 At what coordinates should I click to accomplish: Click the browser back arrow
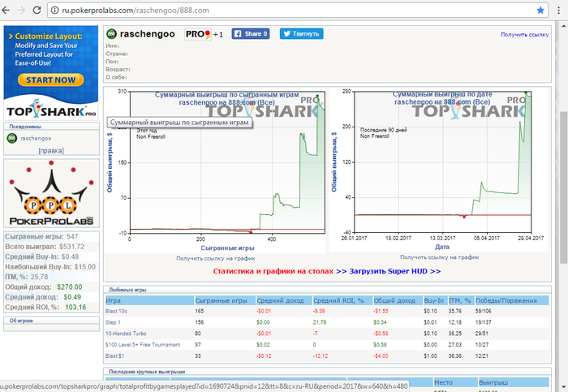coord(6,10)
